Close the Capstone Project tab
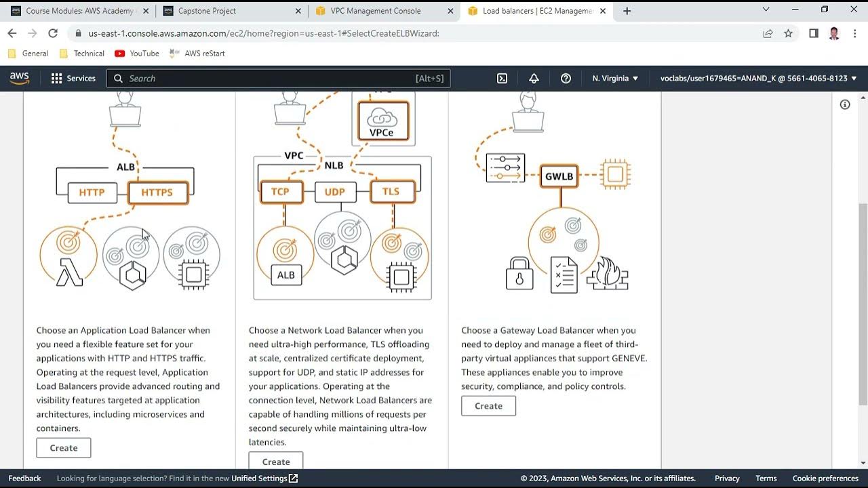The image size is (868, 488). pos(298,11)
